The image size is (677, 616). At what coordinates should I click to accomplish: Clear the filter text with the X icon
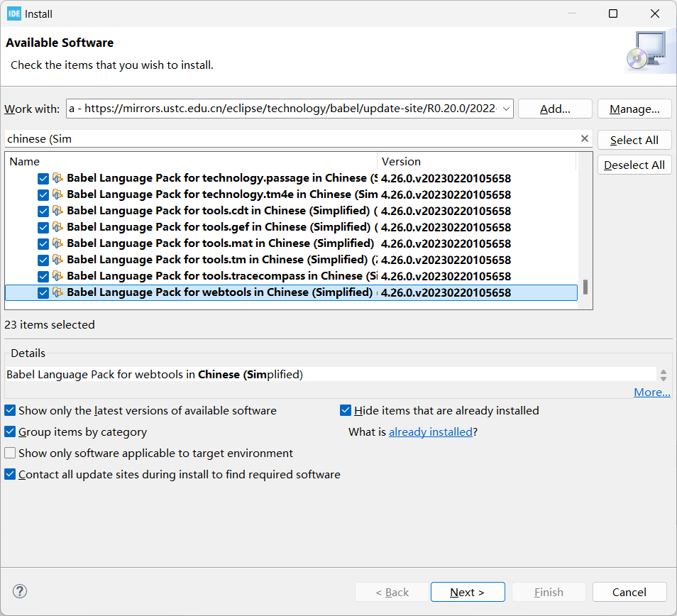585,138
